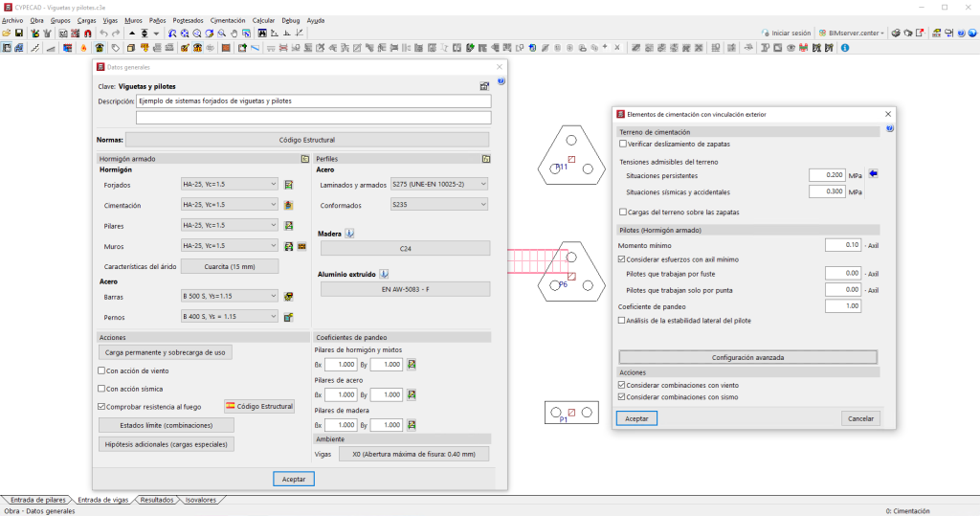Uncheck Considerar combinaciones con sismo

621,397
